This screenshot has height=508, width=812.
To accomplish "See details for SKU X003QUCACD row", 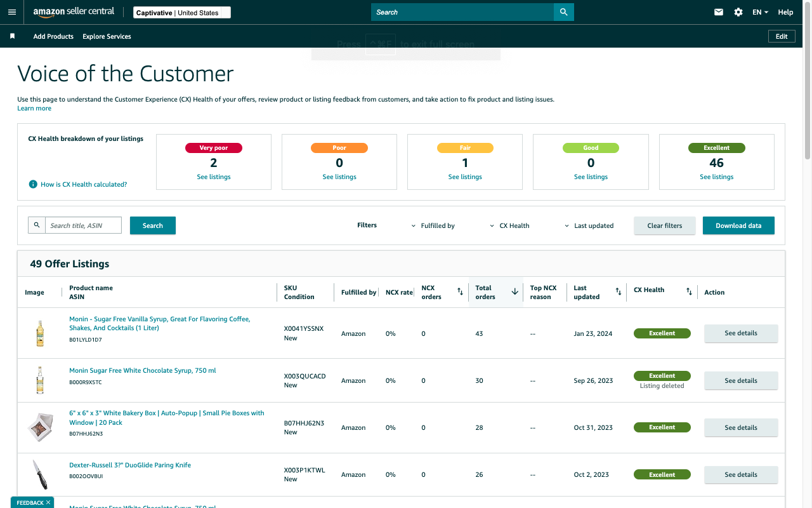I will 741,380.
